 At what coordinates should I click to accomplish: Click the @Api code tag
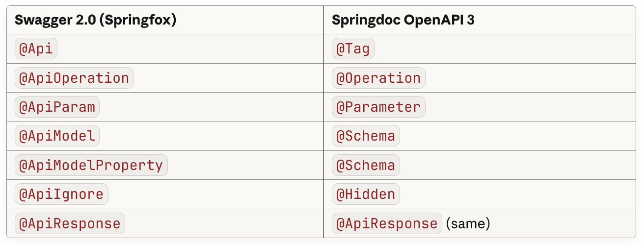[36, 49]
